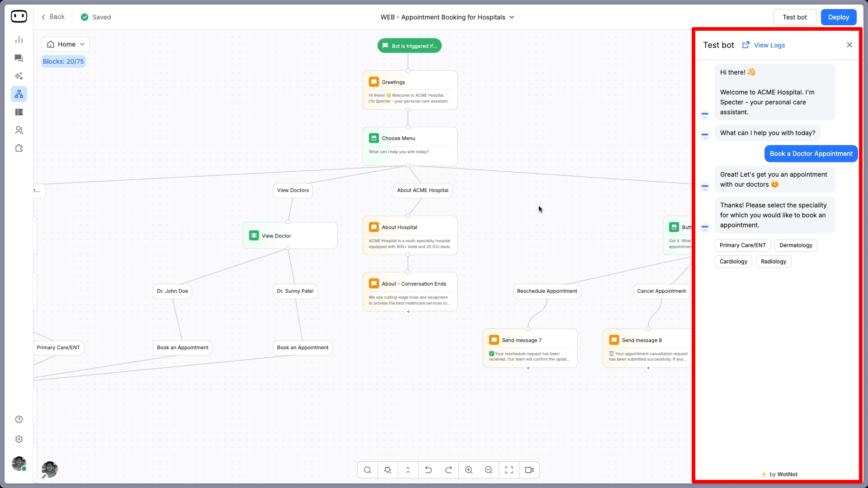Click the undo arrow in the bottom toolbar
868x488 pixels.
428,470
